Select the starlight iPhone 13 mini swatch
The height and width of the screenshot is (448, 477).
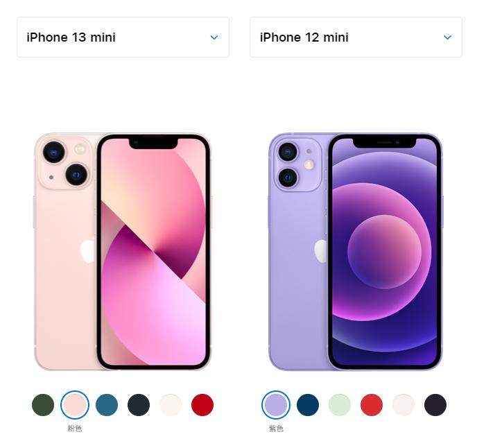pos(171,405)
